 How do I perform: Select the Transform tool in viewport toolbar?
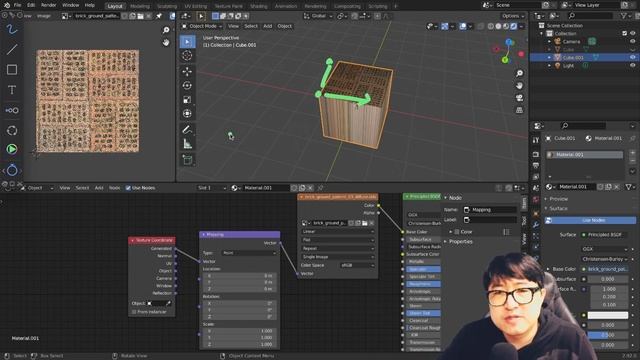click(x=187, y=113)
